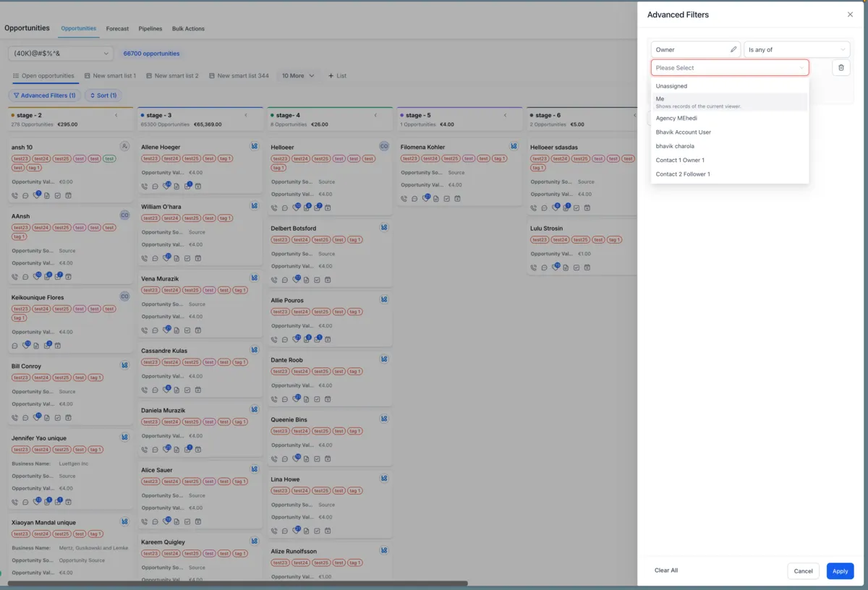Close the Advanced Filters panel
The width and height of the screenshot is (868, 590).
coord(850,14)
